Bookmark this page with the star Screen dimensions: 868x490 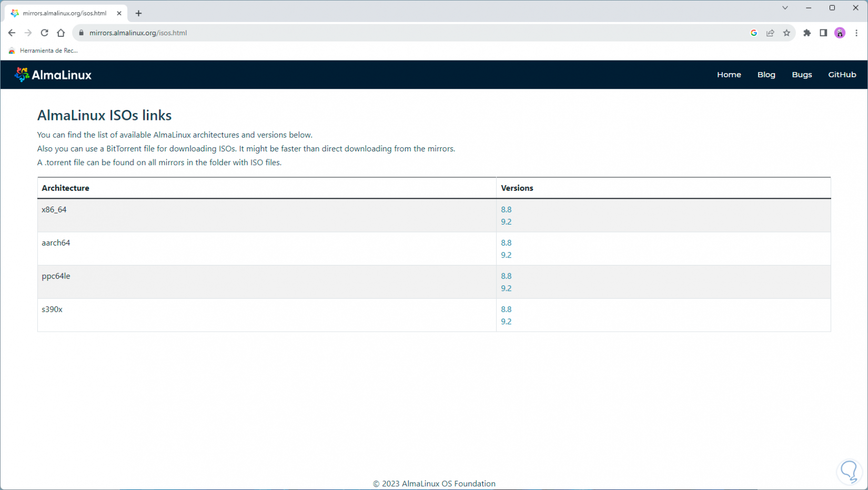(x=786, y=33)
